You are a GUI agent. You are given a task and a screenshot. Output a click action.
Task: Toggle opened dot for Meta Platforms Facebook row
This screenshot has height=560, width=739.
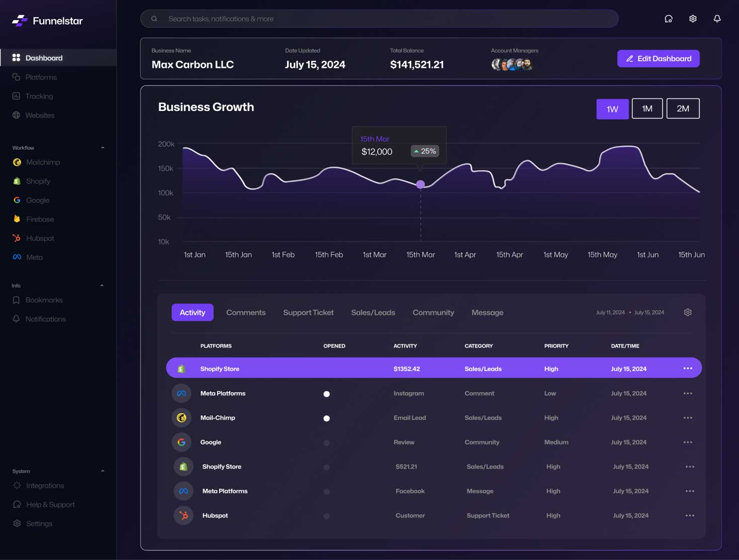(327, 492)
